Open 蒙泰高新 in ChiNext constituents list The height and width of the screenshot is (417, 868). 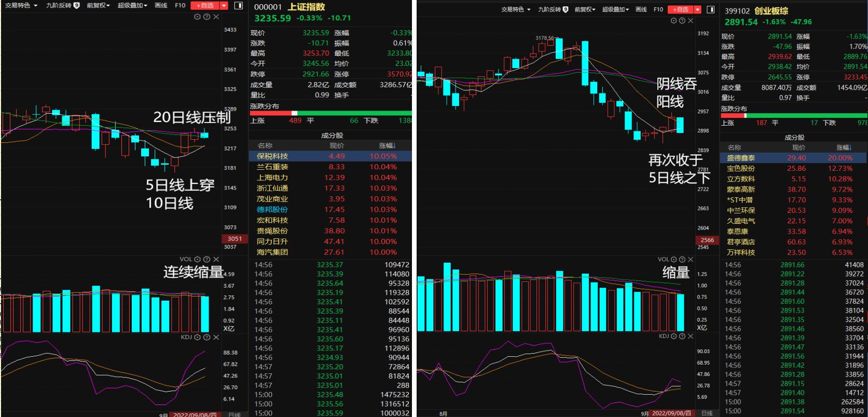pyautogui.click(x=794, y=190)
